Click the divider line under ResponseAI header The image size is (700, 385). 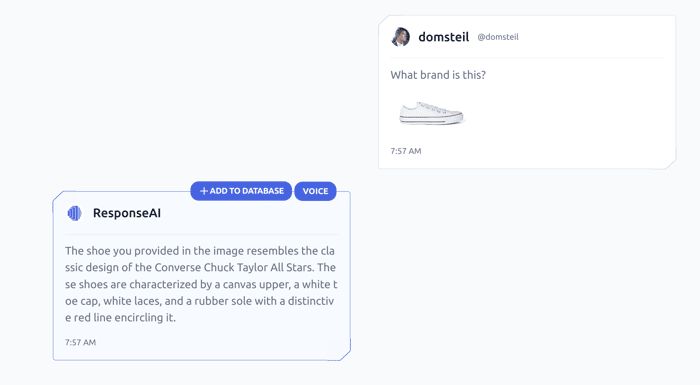[x=202, y=234]
